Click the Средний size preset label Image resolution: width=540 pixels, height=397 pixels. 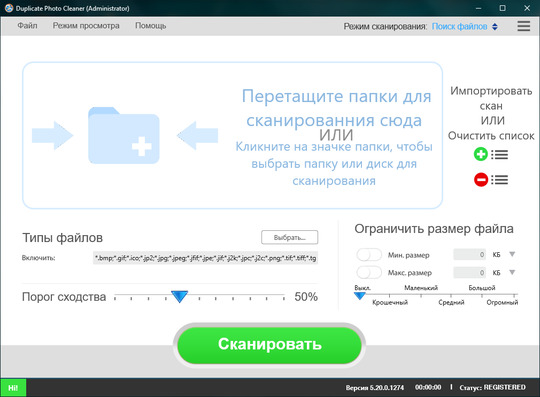[x=451, y=302]
